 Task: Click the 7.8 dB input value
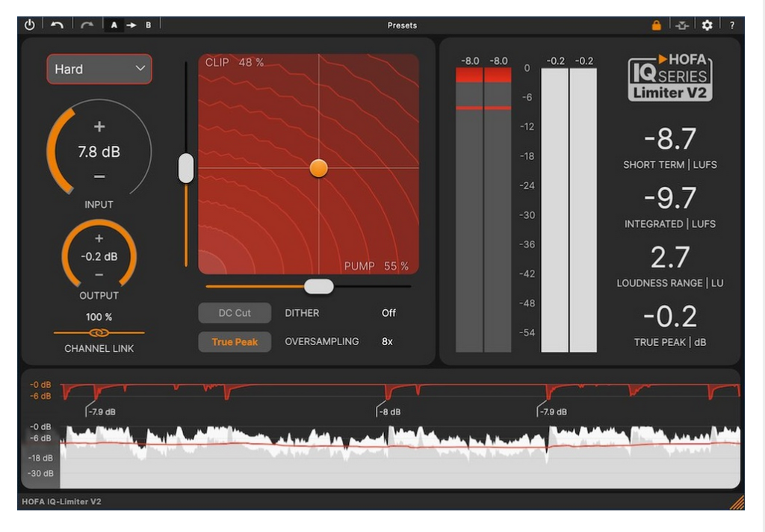[99, 152]
